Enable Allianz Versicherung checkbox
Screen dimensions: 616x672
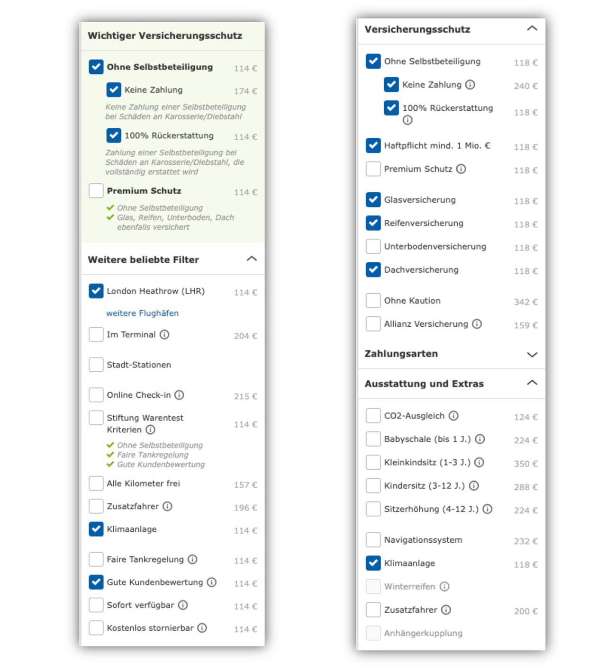373,324
